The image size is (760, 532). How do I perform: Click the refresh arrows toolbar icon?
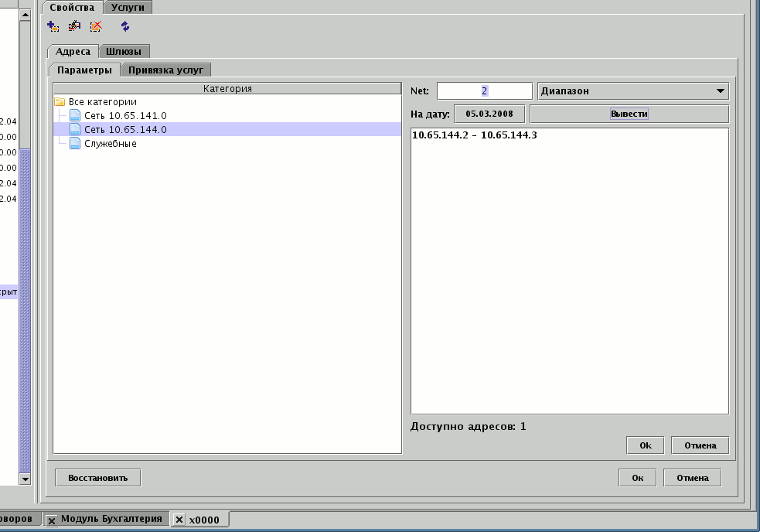click(125, 26)
